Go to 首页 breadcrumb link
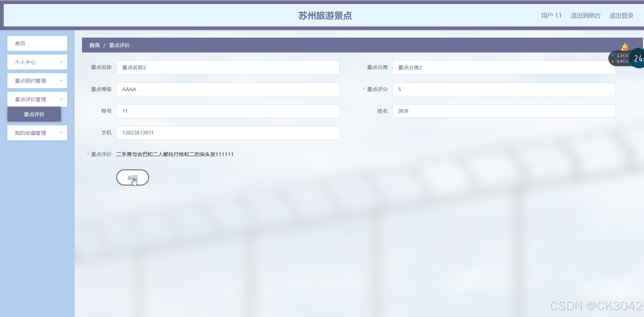This screenshot has height=317, width=644. click(x=94, y=45)
